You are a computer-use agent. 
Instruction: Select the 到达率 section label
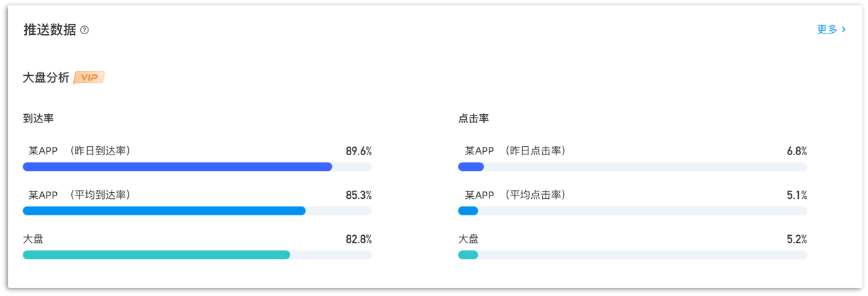(38, 118)
